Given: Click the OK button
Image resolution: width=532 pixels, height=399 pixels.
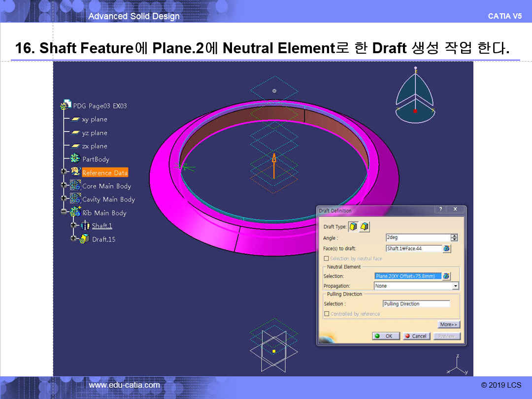Looking at the screenshot, I should click(385, 336).
